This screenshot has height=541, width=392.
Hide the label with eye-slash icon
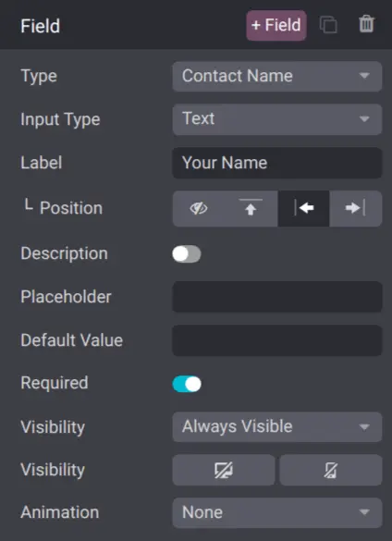tap(199, 208)
